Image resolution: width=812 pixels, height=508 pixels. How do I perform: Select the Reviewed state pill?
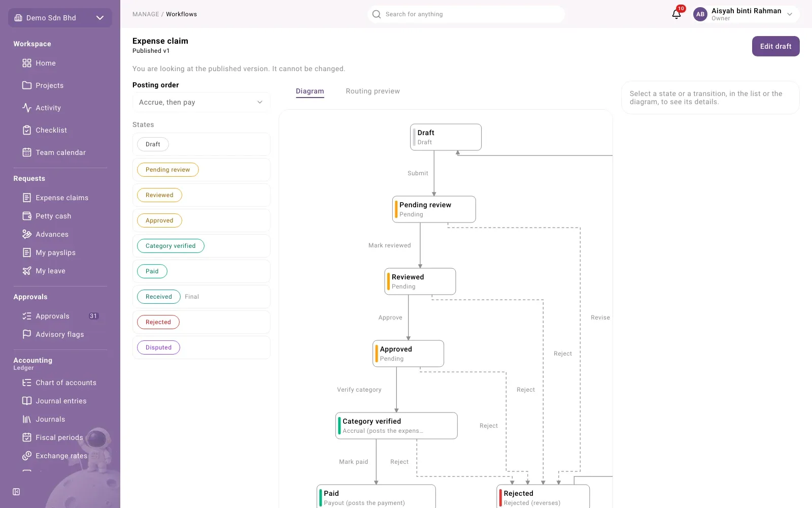click(159, 195)
